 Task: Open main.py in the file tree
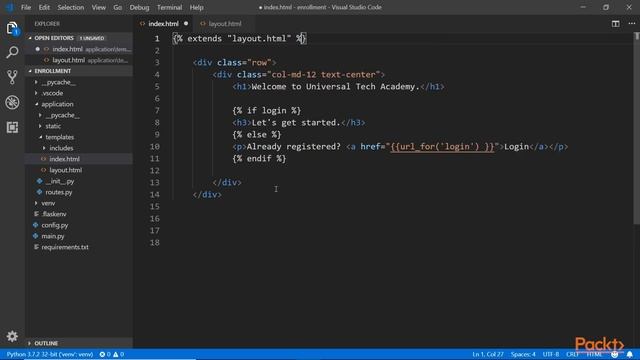pyautogui.click(x=53, y=236)
